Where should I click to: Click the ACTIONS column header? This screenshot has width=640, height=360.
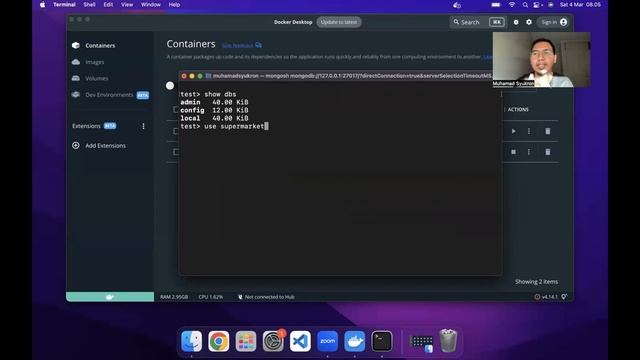518,109
